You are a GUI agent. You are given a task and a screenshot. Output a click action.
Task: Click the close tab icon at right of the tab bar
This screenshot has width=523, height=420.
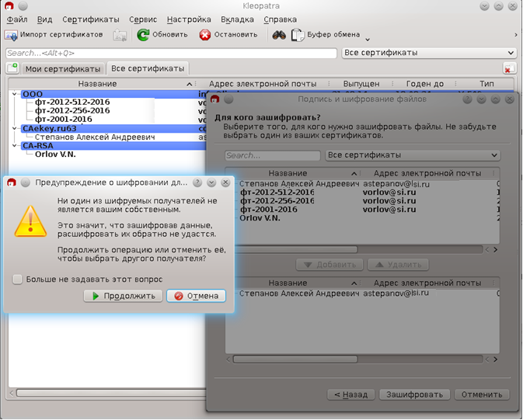(x=509, y=68)
